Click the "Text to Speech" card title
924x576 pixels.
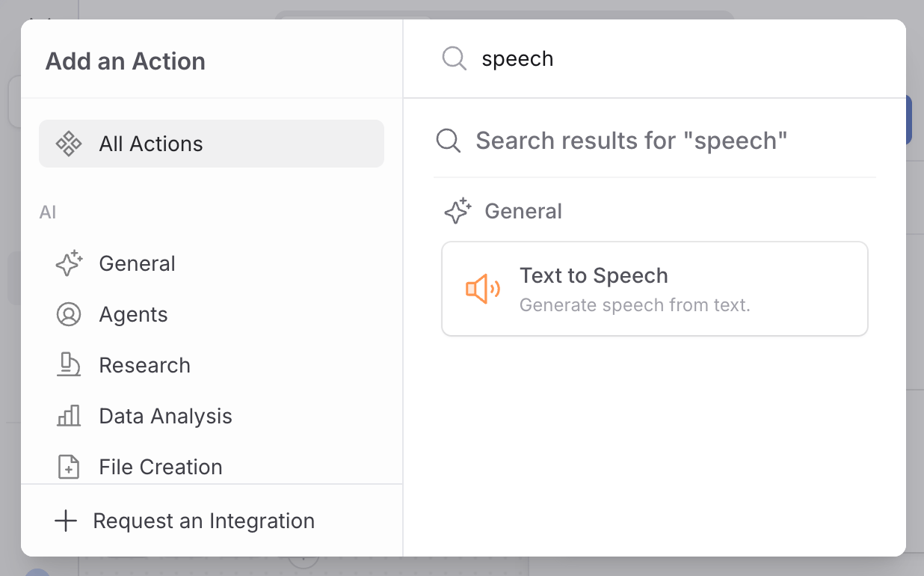tap(594, 275)
